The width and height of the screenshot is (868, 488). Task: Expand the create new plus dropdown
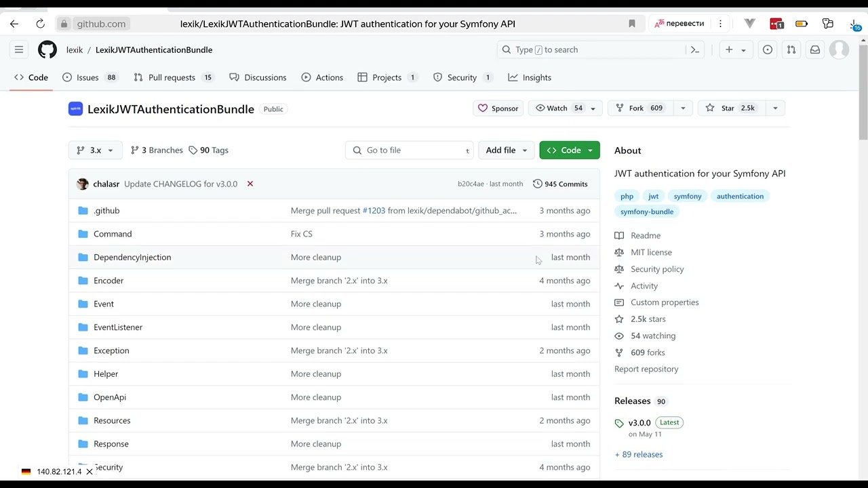pos(736,49)
